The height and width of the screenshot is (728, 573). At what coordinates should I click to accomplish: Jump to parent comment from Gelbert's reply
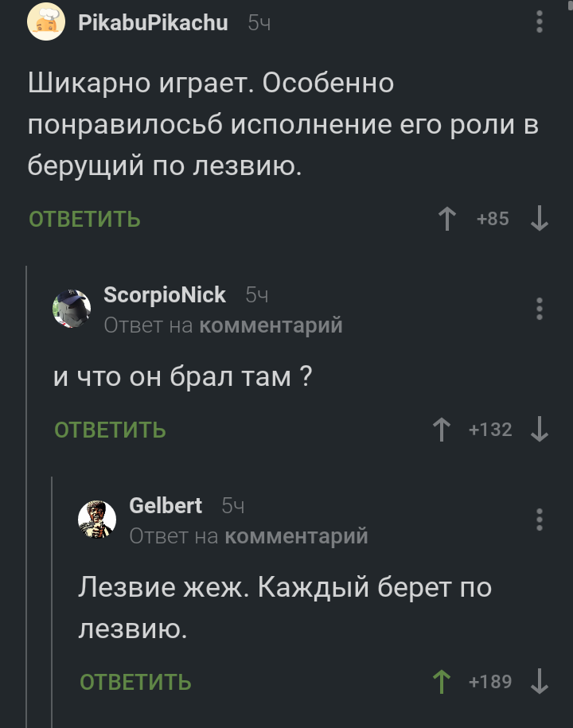(x=296, y=536)
